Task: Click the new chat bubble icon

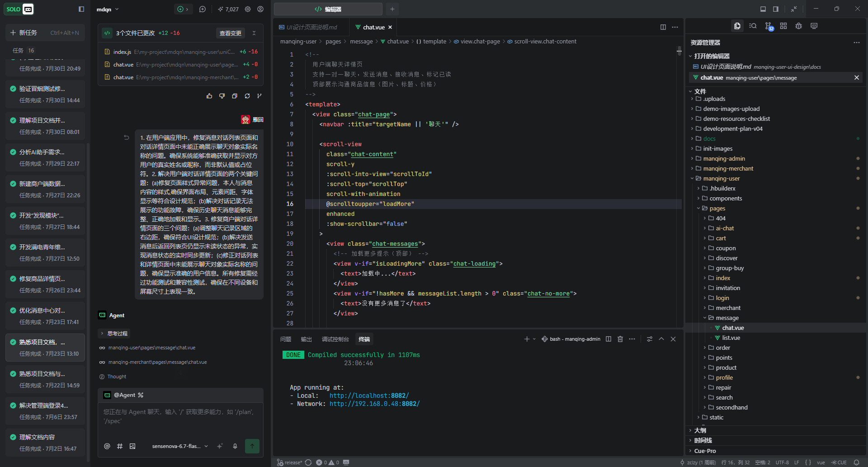Action: (x=203, y=9)
